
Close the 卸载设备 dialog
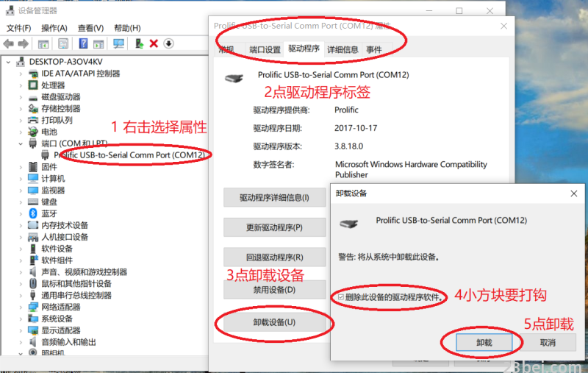574,193
